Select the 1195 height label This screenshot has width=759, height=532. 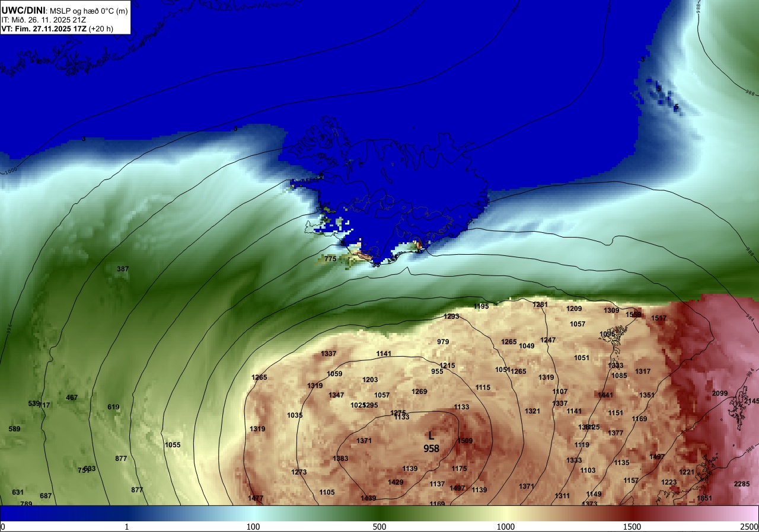[x=481, y=306]
